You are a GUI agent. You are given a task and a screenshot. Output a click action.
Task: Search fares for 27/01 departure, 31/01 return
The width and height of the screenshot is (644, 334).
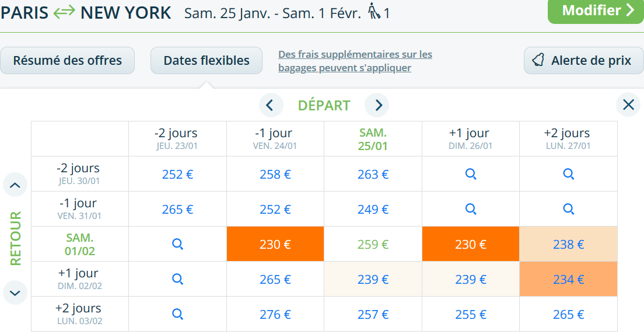tap(568, 209)
